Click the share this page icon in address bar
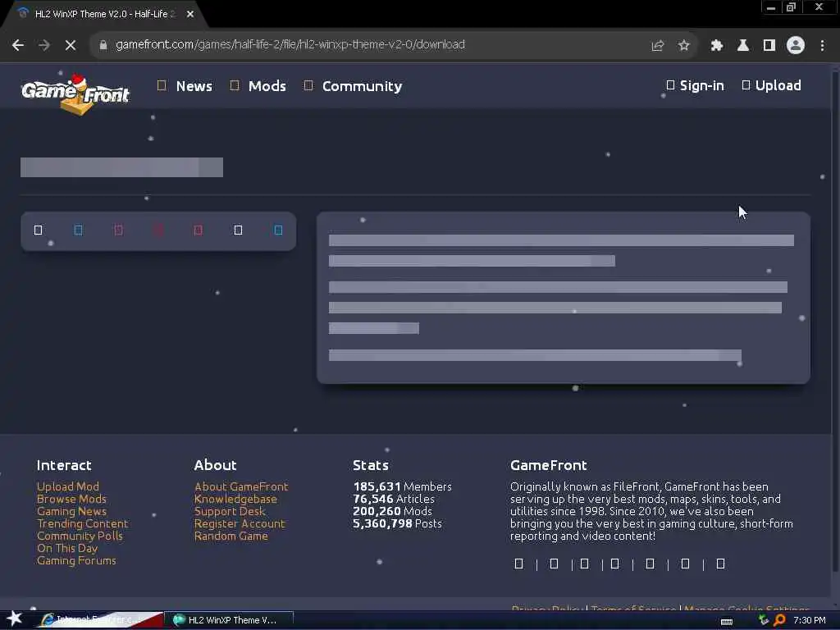Viewport: 840px width, 630px height. 657,46
